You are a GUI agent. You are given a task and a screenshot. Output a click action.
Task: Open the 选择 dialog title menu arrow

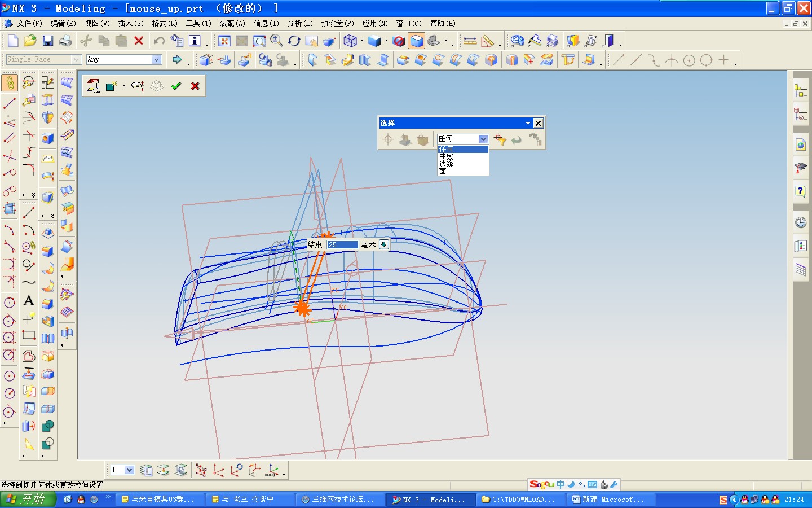tap(528, 123)
